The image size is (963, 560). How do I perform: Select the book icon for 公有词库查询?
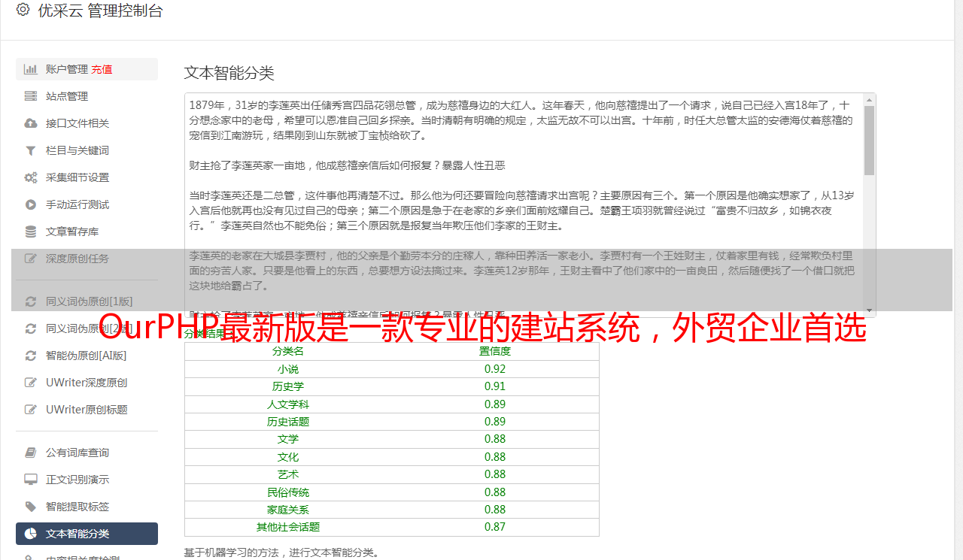pos(31,453)
